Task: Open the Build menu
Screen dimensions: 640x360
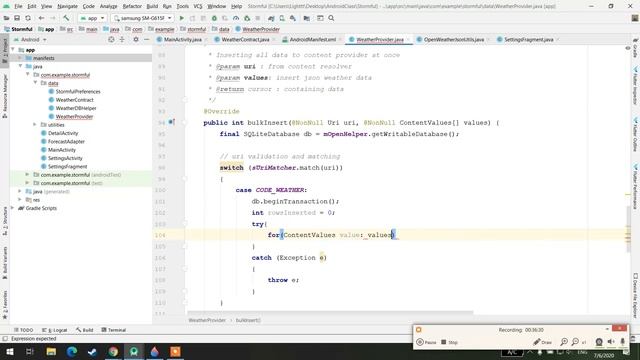Action: pyautogui.click(x=152, y=7)
